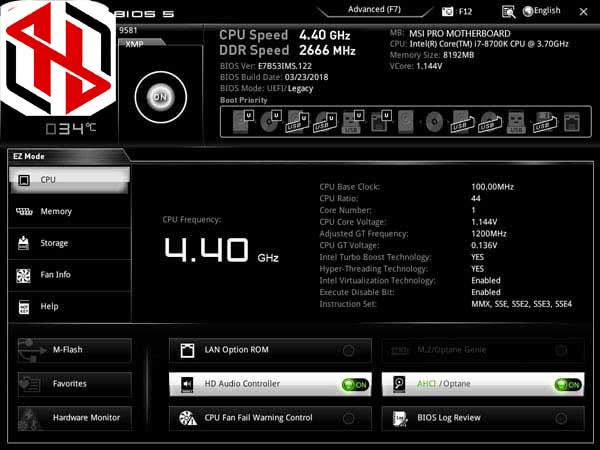Toggle LAN Option ROM
The width and height of the screenshot is (600, 450).
(270, 350)
